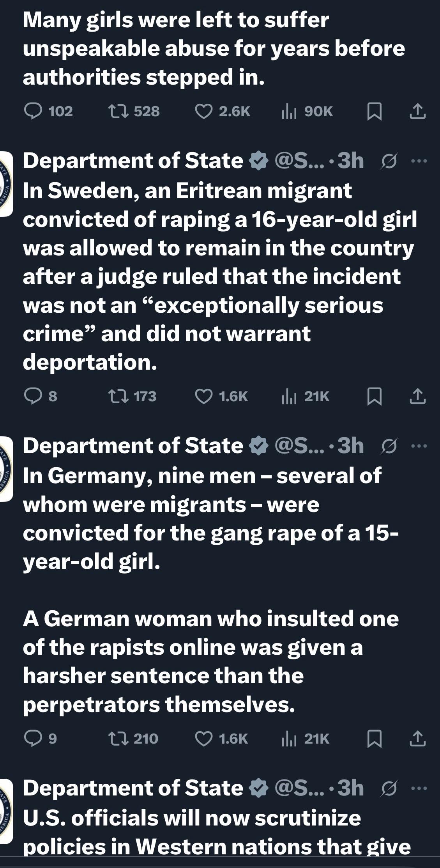This screenshot has width=440, height=868.
Task: Share the Sweden migrant post
Action: coord(418,397)
